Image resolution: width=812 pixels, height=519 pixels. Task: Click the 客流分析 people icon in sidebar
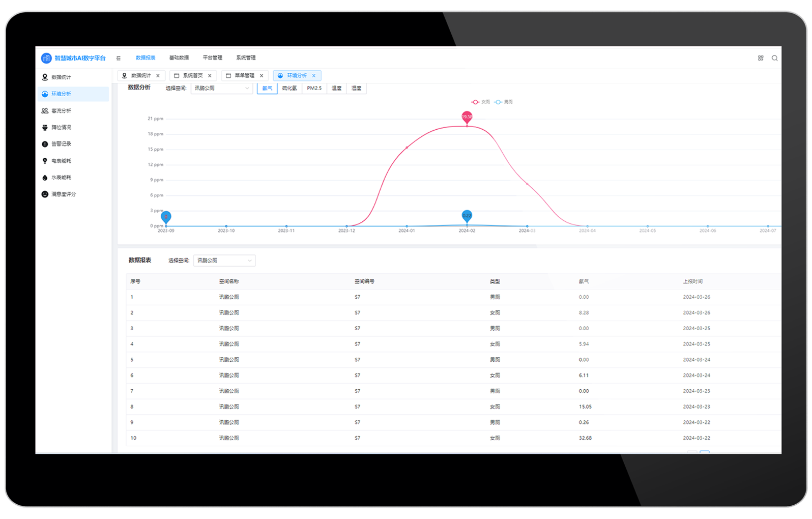pos(45,111)
